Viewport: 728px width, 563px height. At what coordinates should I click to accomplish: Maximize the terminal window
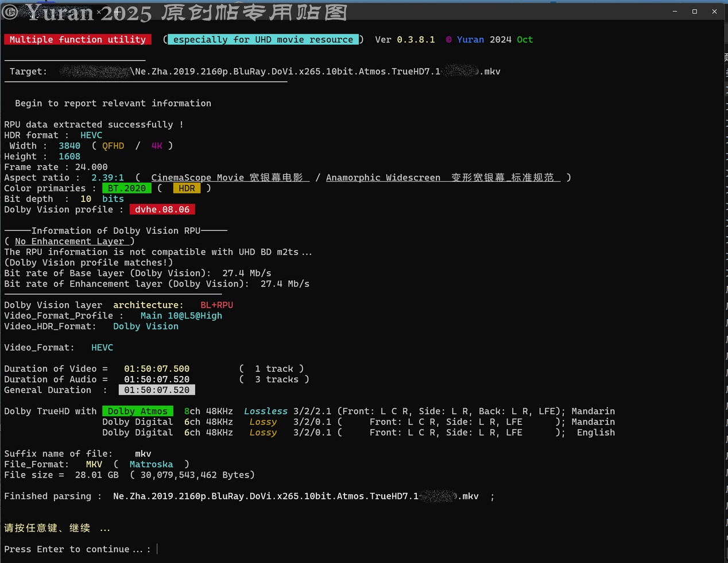pos(695,11)
